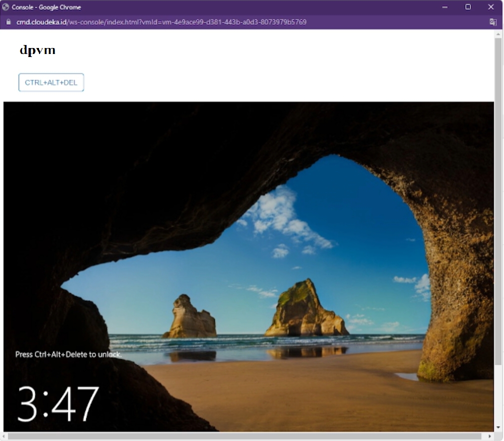Click the "Press Ctrl+Alt+Delete to unlock" text
Screen dimensions: 504x441
tap(68, 354)
